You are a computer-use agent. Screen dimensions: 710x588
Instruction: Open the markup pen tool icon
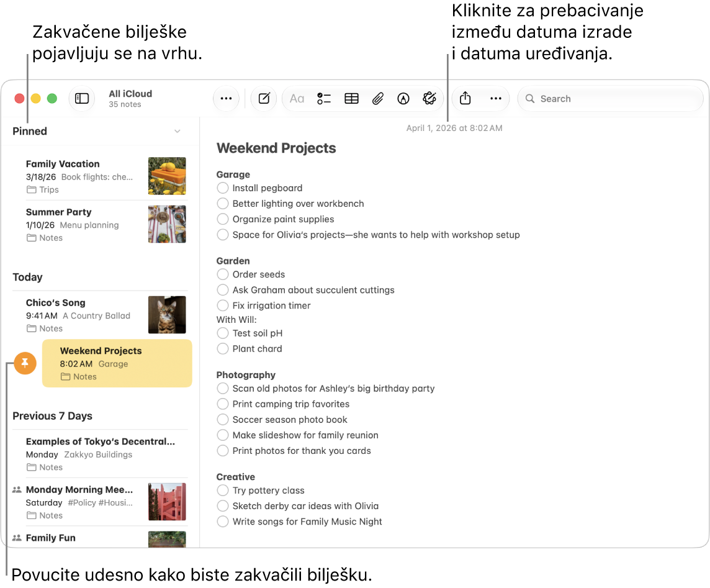click(x=403, y=98)
